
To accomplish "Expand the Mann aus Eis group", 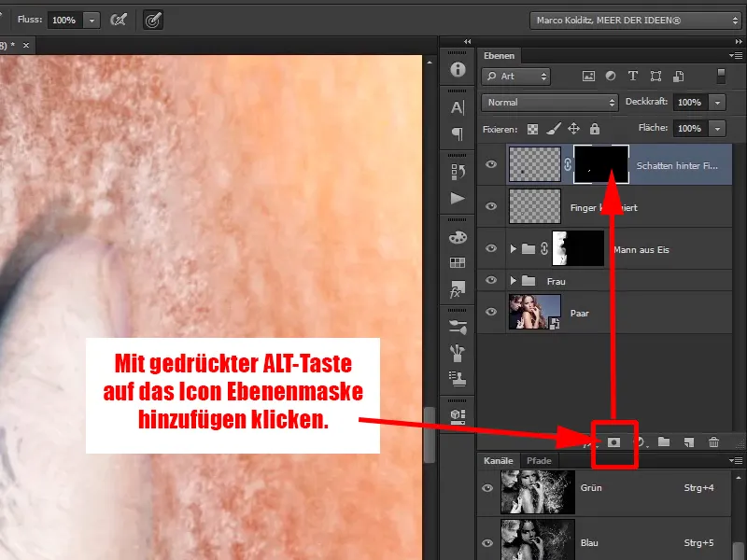I will click(513, 248).
